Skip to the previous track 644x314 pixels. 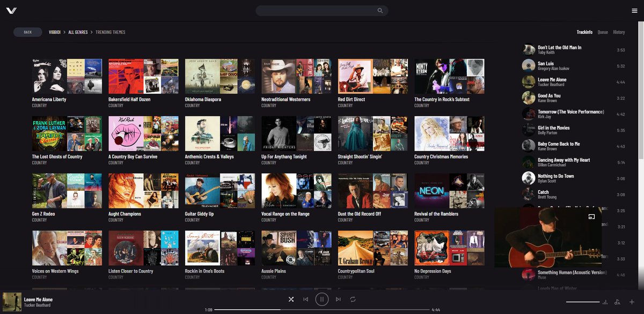(306, 300)
